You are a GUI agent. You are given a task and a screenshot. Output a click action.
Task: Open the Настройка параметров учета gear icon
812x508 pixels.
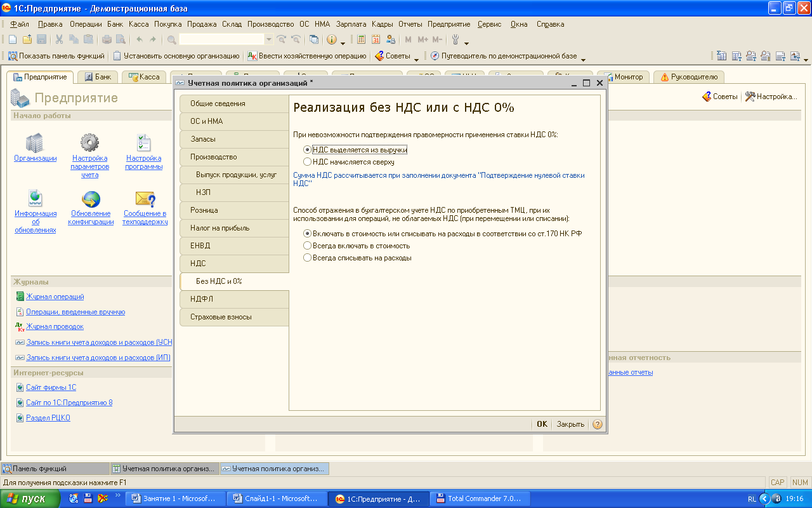(x=89, y=144)
